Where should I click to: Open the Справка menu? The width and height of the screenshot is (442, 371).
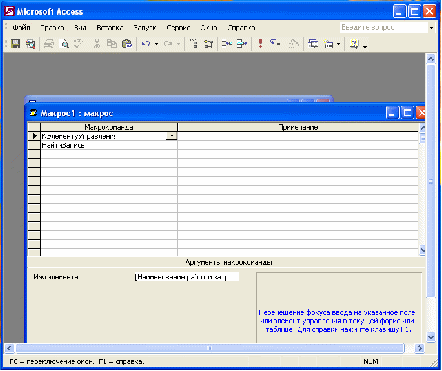[x=241, y=28]
